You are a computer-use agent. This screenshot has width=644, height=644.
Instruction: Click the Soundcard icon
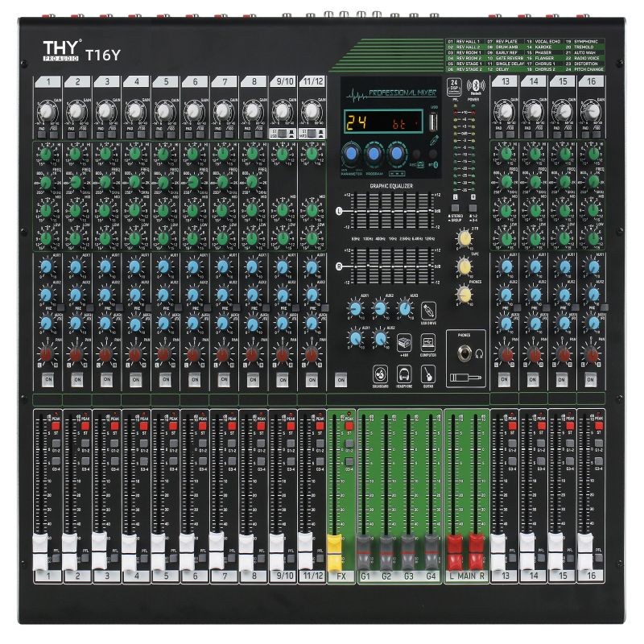point(381,374)
